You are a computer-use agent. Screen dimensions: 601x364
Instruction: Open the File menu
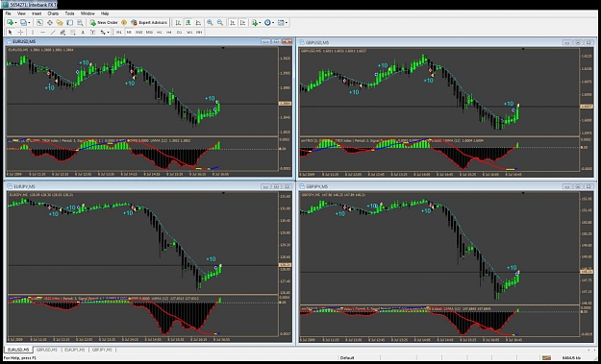tap(8, 13)
